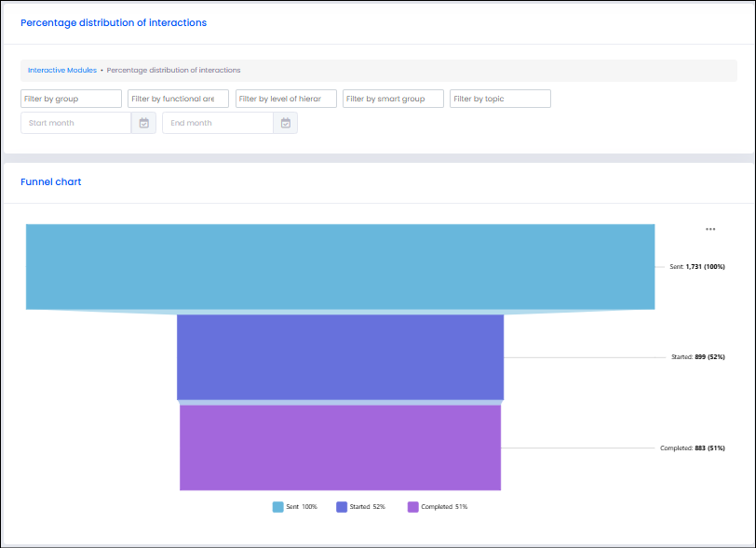756x548 pixels.
Task: Click the End month input field
Action: coord(218,123)
